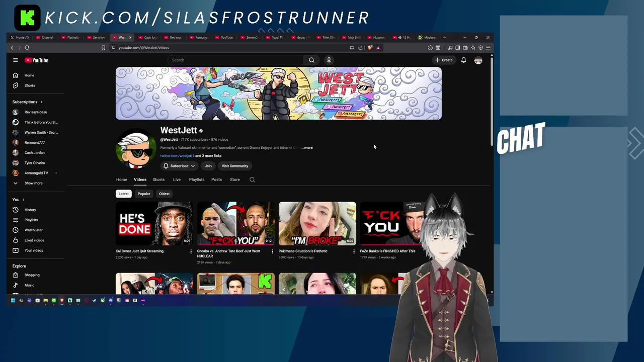Image resolution: width=644 pixels, height=362 pixels.
Task: Open the twitter.com/westjett1 link
Action: (177, 156)
